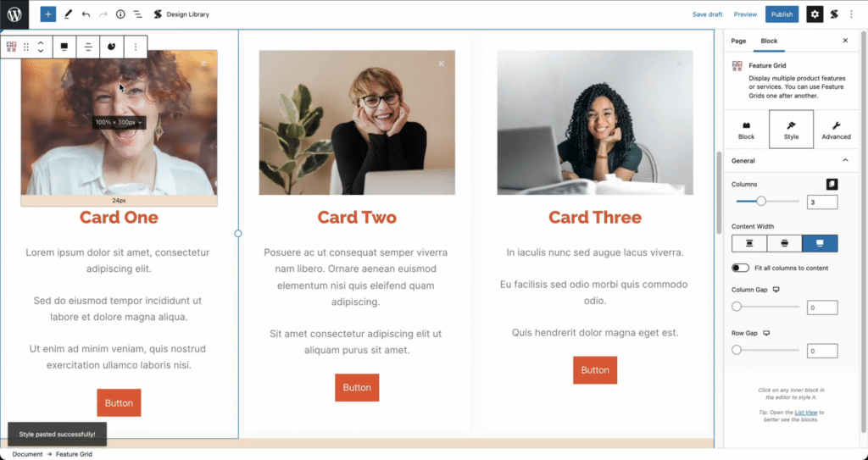Click the WordPress logo icon
This screenshot has width=868, height=460.
(14, 14)
